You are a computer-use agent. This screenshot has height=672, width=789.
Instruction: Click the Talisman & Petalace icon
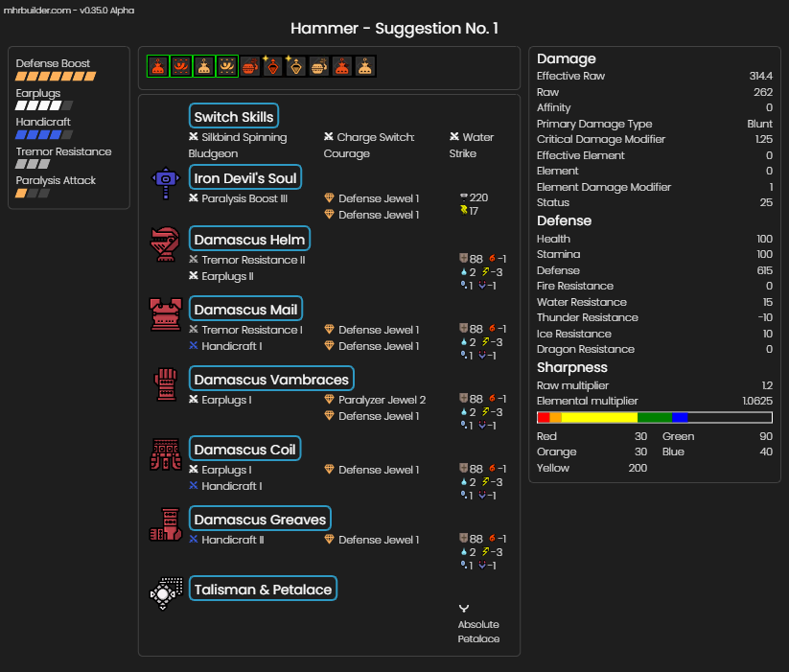(166, 594)
